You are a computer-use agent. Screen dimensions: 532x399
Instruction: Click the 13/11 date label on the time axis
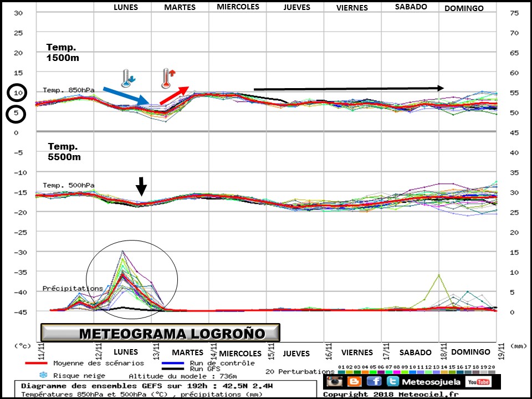click(x=156, y=351)
